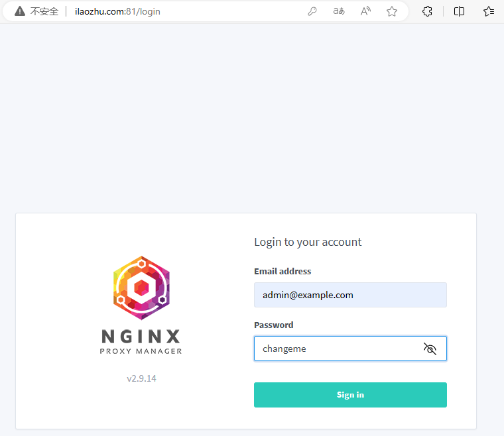Click the 'Login to your account' heading
The height and width of the screenshot is (436, 504).
[x=308, y=242]
